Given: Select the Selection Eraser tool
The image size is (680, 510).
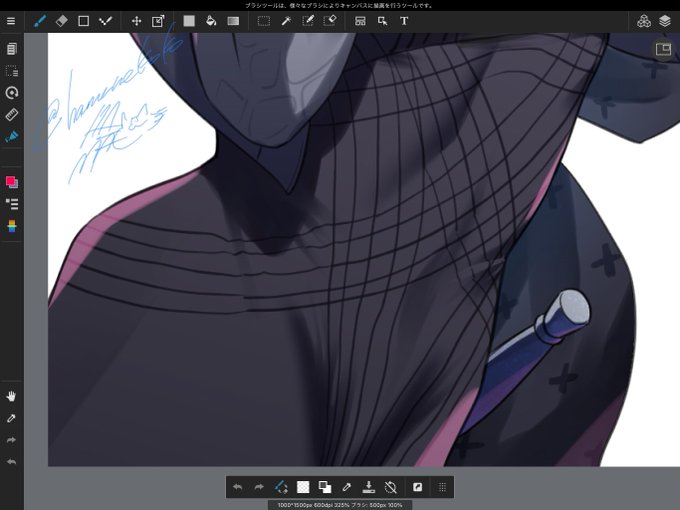Looking at the screenshot, I should [x=330, y=21].
